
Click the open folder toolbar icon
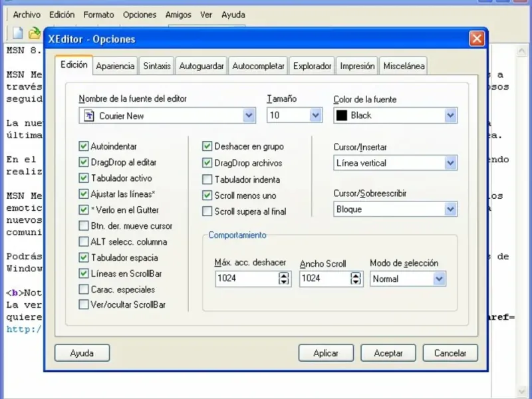pyautogui.click(x=35, y=33)
